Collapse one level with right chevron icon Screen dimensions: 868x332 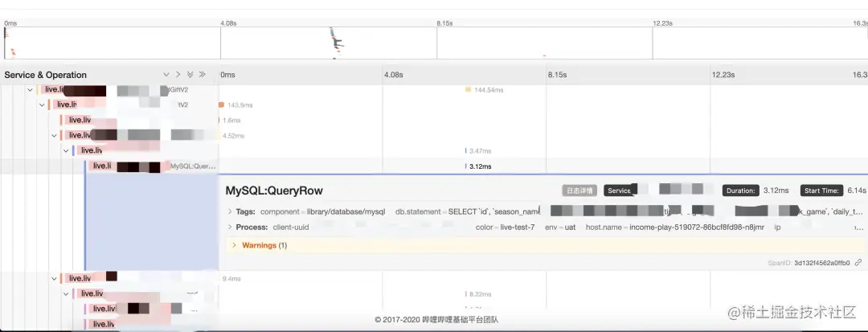(x=178, y=75)
